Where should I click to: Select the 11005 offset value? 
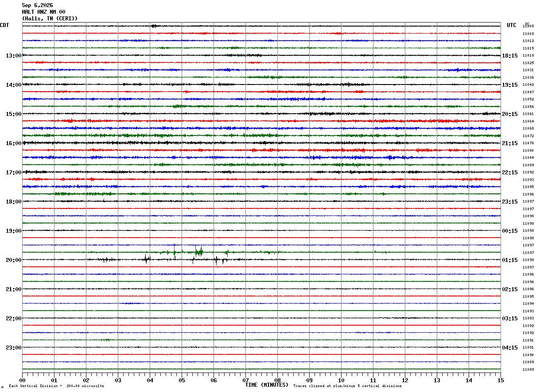[528, 27]
